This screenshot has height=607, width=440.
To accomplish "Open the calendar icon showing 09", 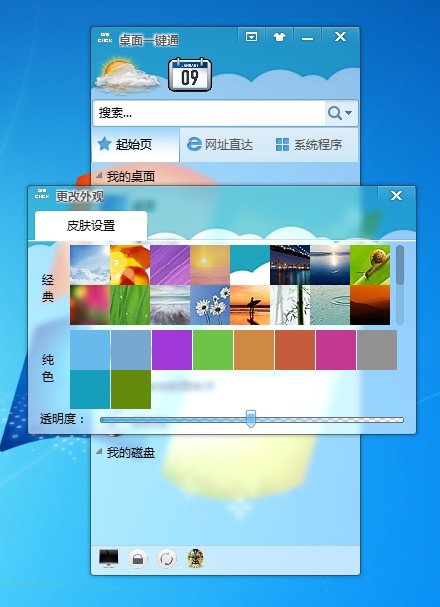I will [190, 74].
